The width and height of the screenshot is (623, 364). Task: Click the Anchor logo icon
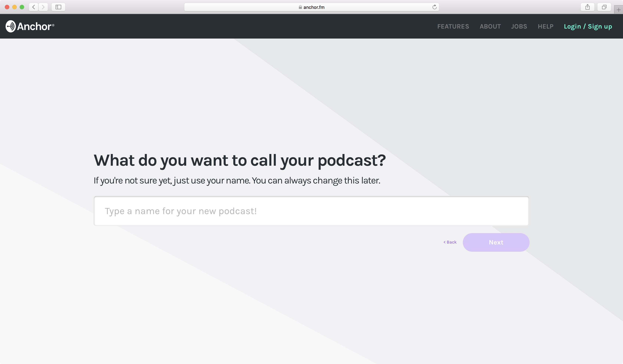(x=11, y=27)
